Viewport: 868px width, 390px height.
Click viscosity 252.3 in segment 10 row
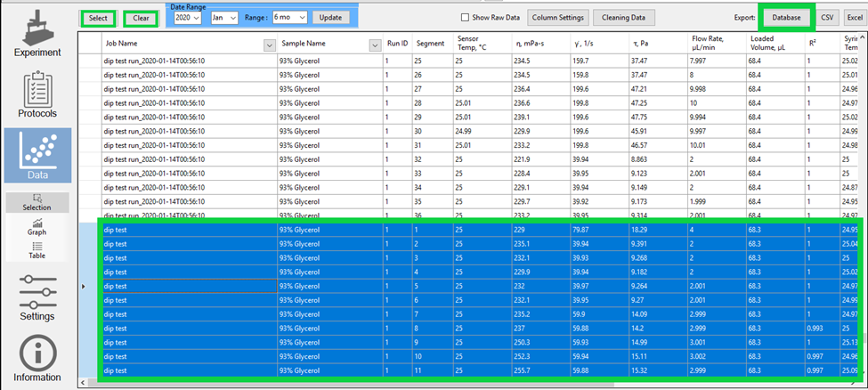[x=541, y=356]
